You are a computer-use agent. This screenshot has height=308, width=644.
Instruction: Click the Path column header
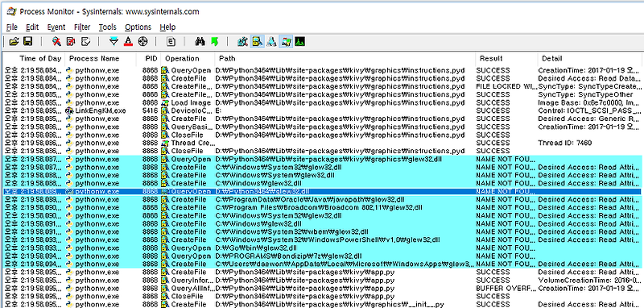pos(227,58)
